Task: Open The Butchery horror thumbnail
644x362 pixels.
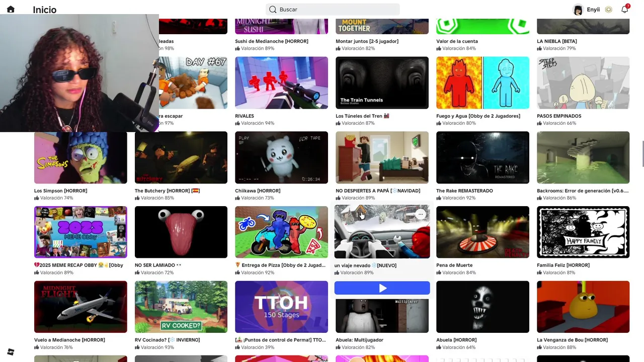Action: (x=181, y=157)
